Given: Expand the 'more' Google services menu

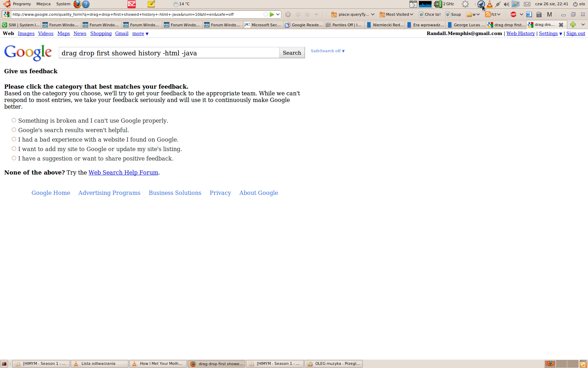Looking at the screenshot, I should (x=140, y=34).
